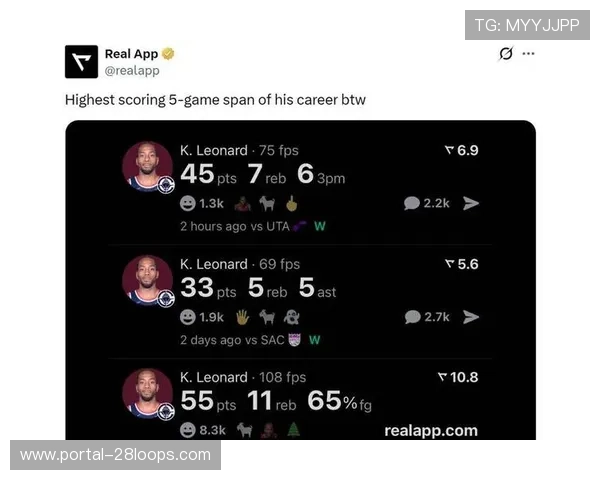
Task: Click the realapp.com text in the image
Action: click(x=431, y=431)
